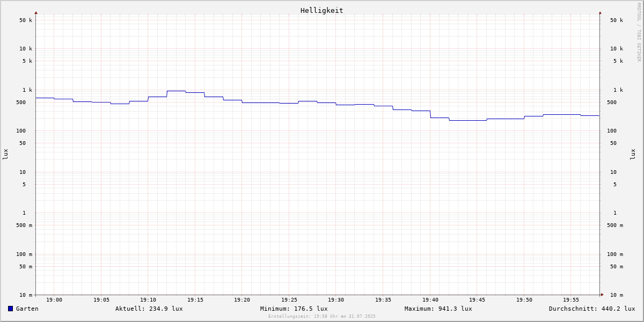Click the 19:50 time axis label
Viewport: 644px width, 322px height.
[x=524, y=300]
